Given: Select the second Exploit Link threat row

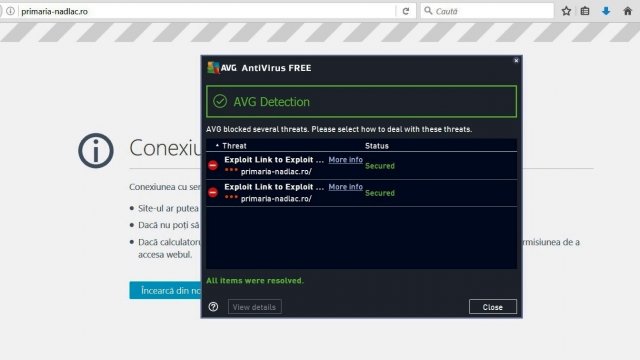Looking at the screenshot, I should pos(361,193).
